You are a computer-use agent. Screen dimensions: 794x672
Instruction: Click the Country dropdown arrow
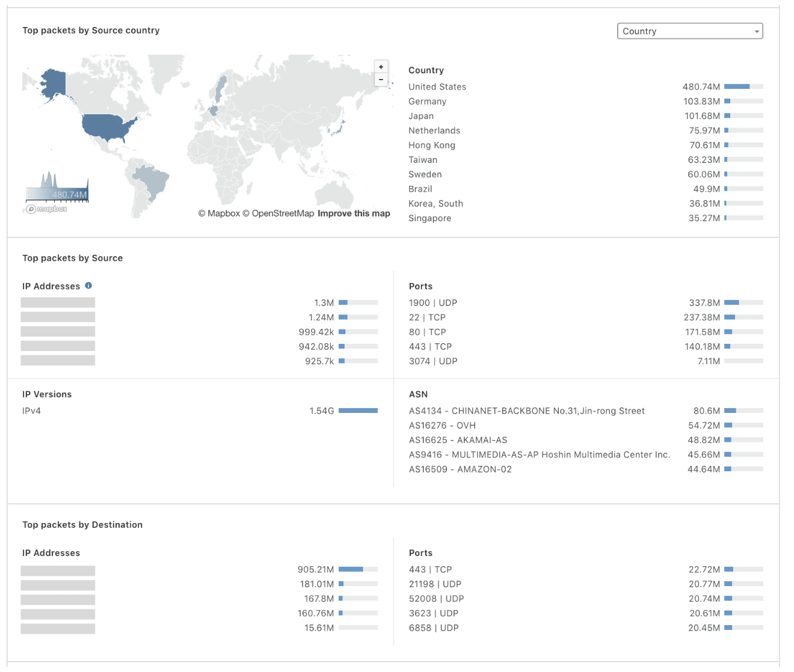756,32
